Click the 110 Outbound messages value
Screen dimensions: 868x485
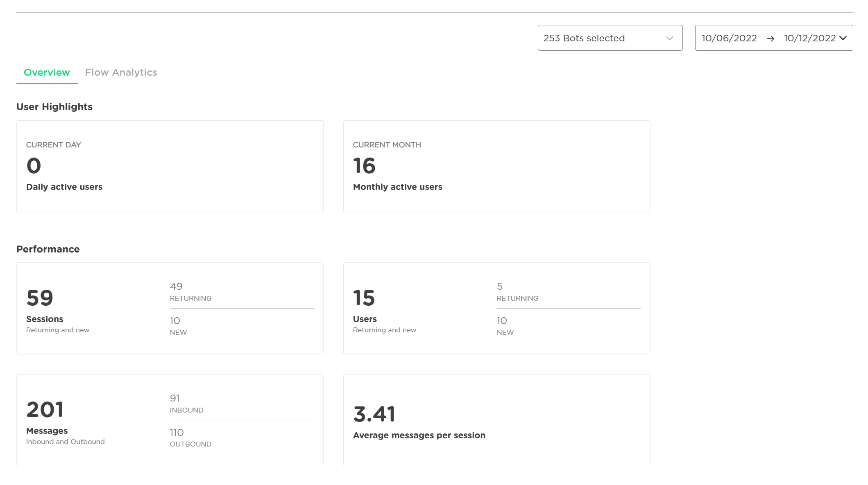177,433
